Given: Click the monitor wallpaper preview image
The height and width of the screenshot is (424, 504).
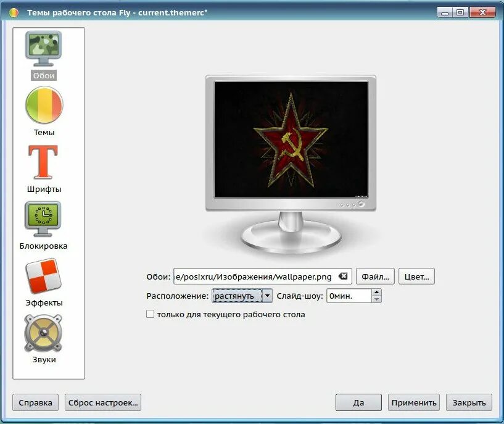Looking at the screenshot, I should pos(291,139).
